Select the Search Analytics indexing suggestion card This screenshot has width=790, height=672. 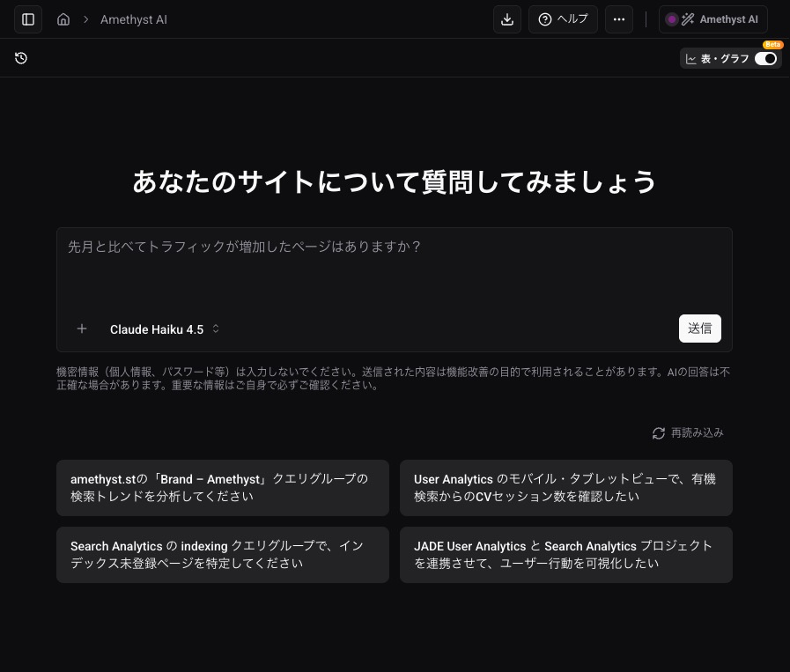pyautogui.click(x=223, y=555)
